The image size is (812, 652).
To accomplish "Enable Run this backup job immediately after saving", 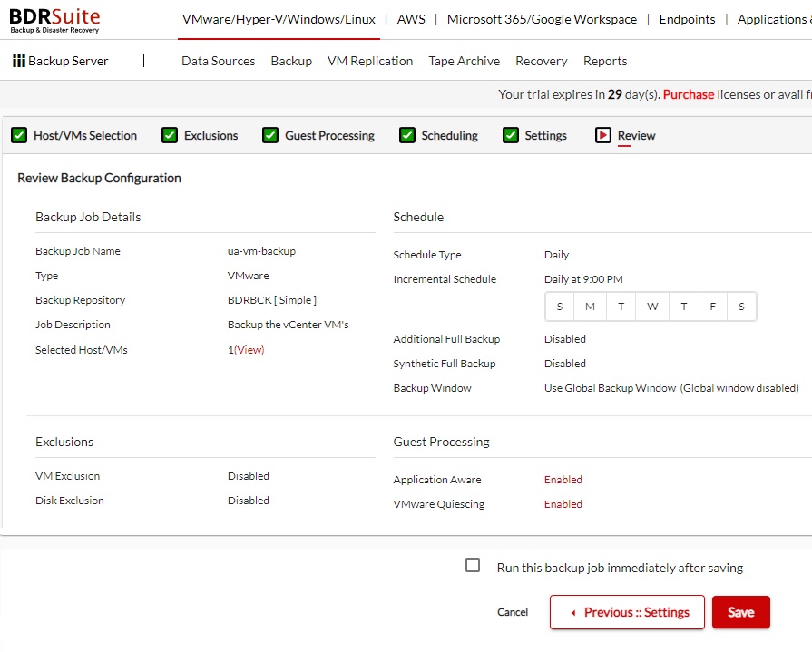I will click(473, 565).
